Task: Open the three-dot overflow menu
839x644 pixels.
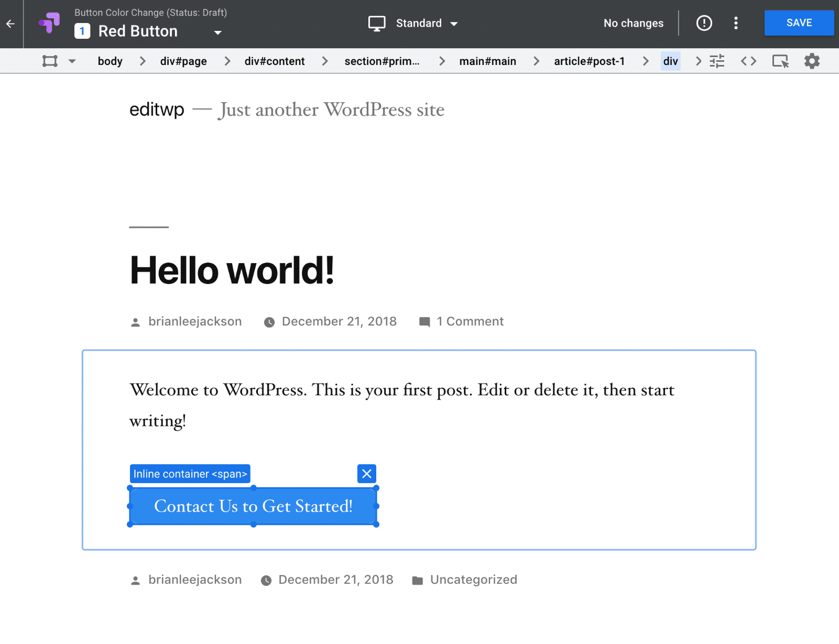Action: [736, 23]
